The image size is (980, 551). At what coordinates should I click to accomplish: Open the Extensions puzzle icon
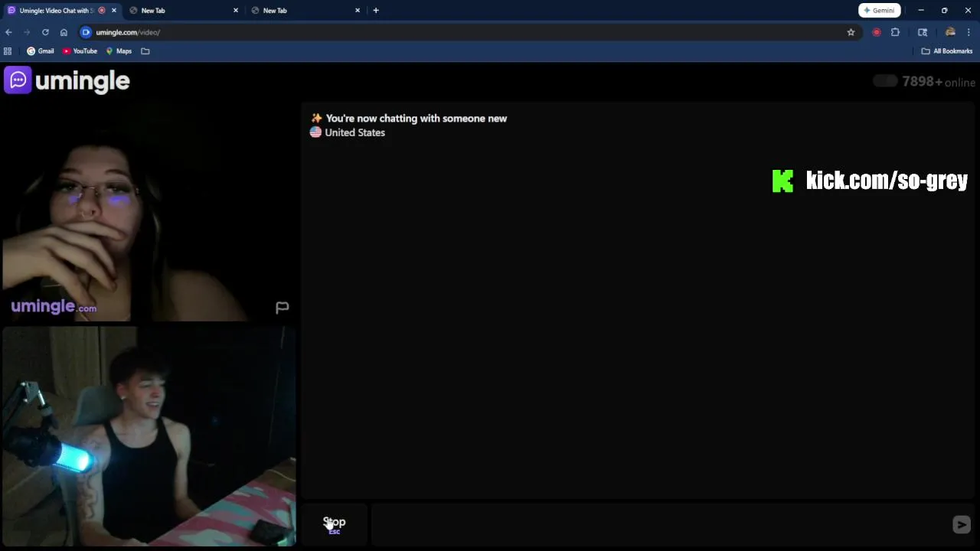tap(895, 32)
